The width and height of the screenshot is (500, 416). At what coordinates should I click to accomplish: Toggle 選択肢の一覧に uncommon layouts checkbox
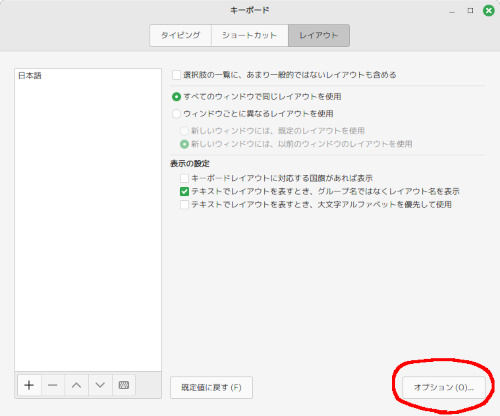pos(176,75)
